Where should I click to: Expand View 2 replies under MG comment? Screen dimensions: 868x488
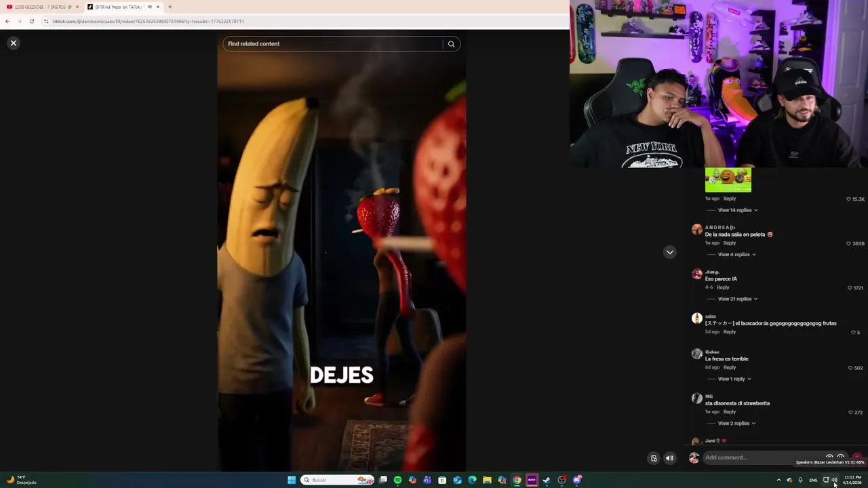point(736,424)
